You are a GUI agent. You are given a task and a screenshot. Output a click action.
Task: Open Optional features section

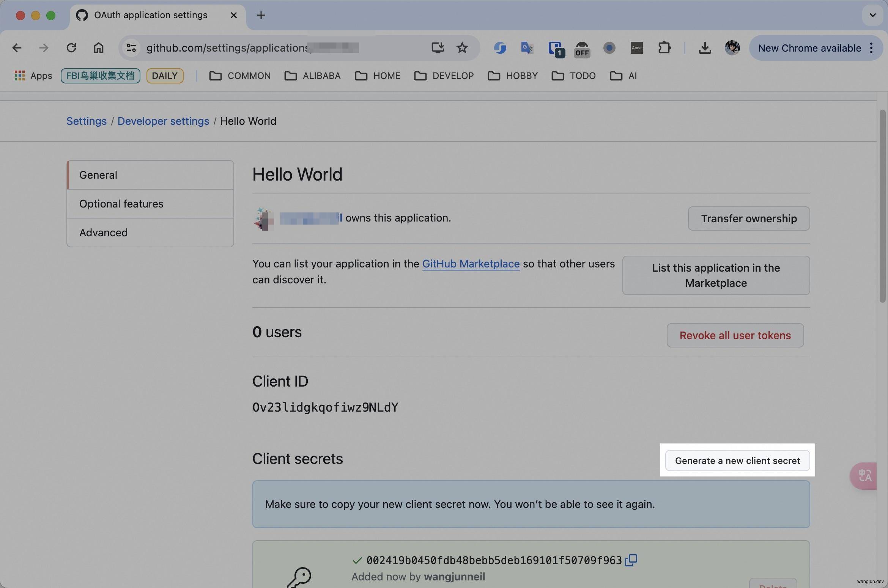coord(150,204)
